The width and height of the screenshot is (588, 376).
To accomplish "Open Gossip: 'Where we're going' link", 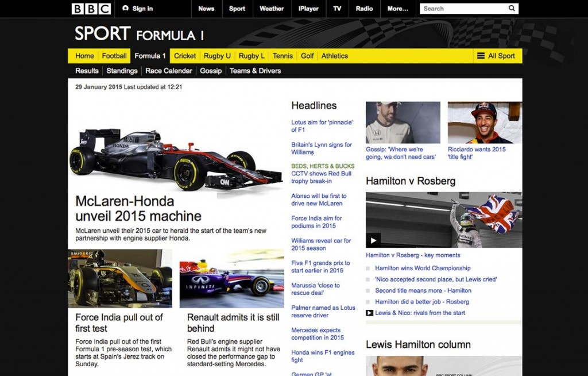I will [401, 153].
